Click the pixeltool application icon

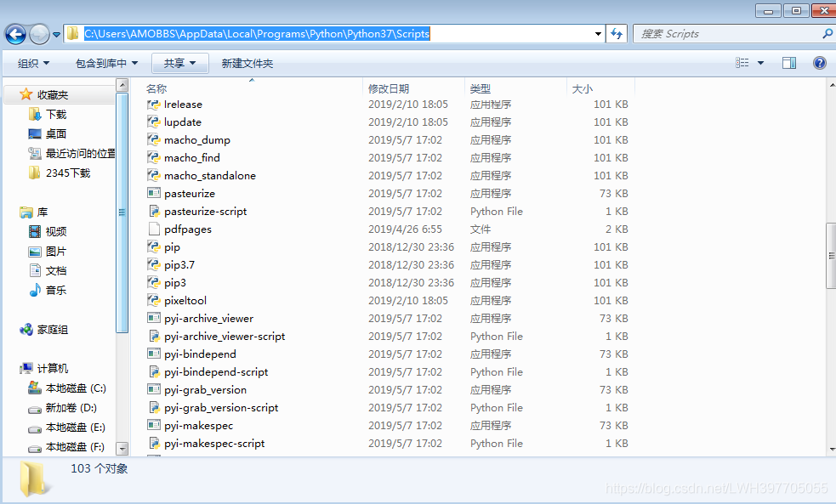(154, 301)
